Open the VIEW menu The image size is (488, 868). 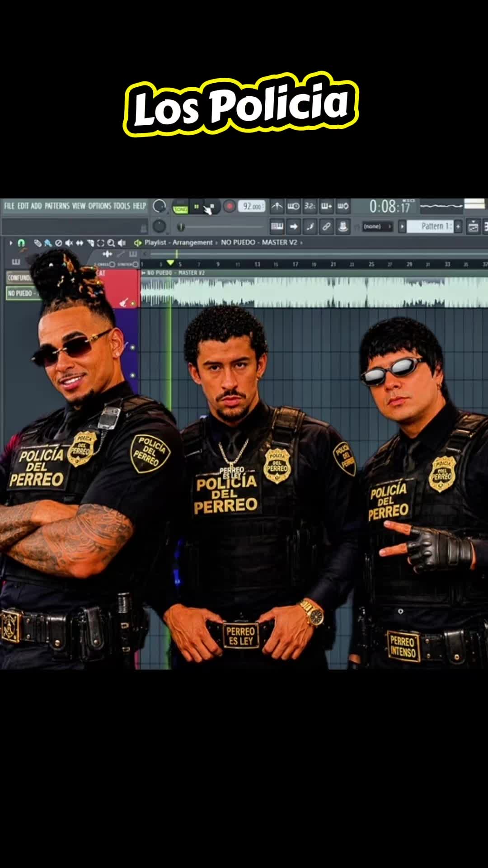(x=79, y=206)
